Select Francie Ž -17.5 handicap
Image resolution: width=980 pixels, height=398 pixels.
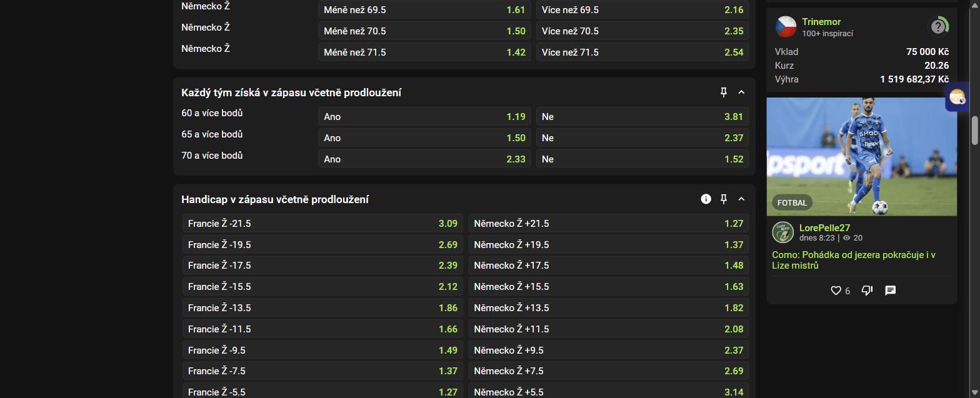322,266
